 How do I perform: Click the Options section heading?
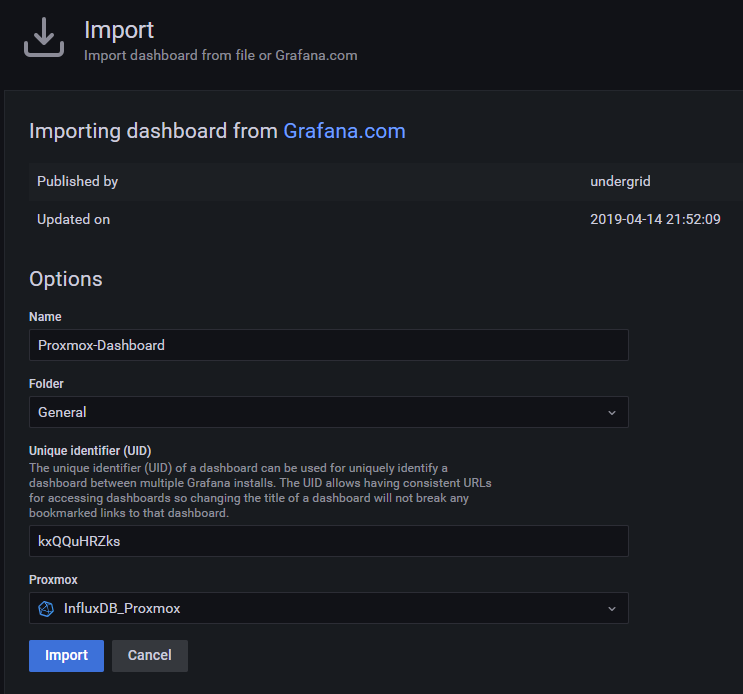pos(66,279)
